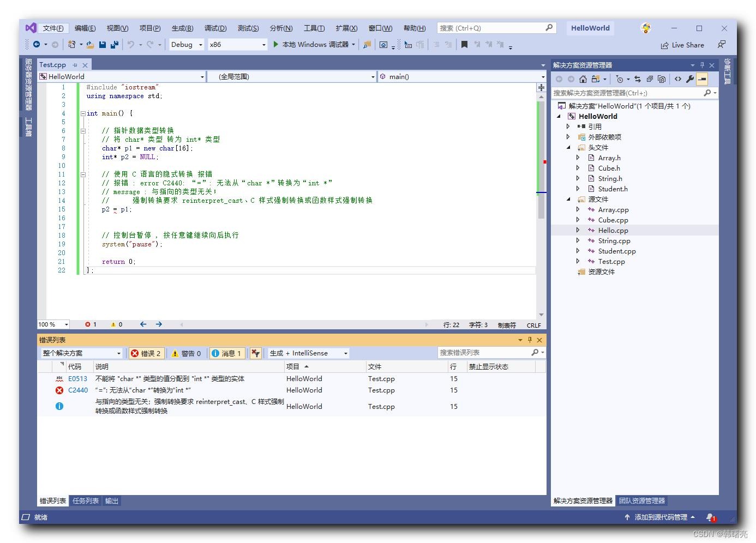
Task: Save the current file with disk icon
Action: tap(103, 45)
